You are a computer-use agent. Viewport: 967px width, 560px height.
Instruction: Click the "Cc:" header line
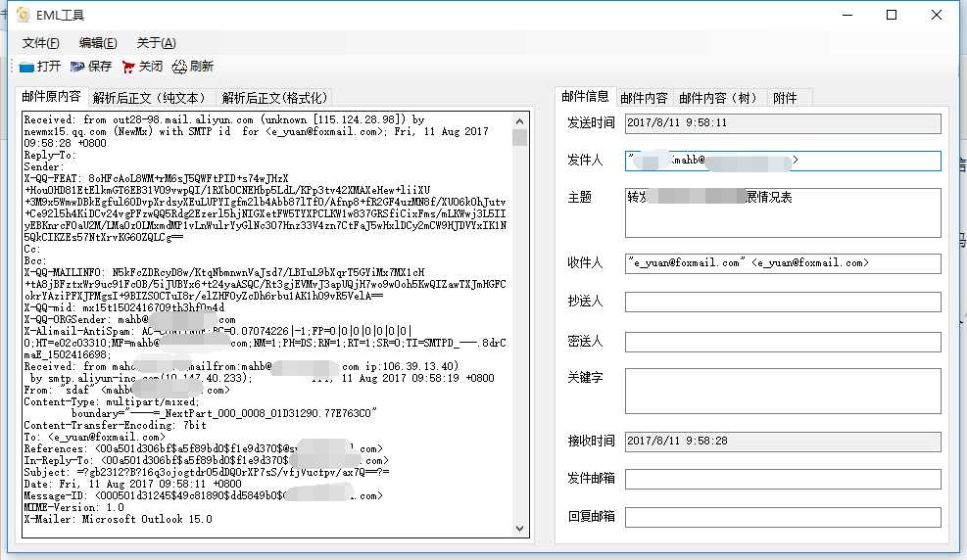point(32,249)
